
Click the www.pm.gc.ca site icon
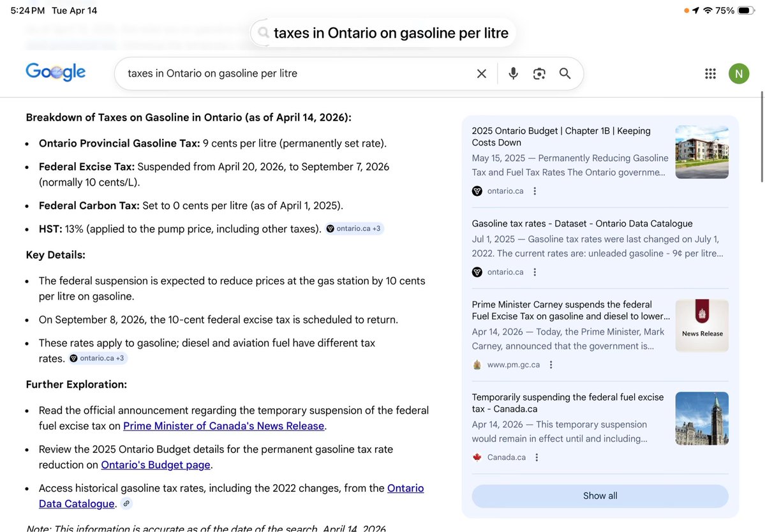pyautogui.click(x=477, y=365)
